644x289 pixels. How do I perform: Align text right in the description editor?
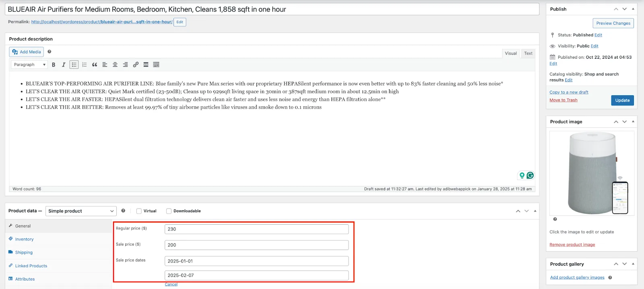point(126,65)
